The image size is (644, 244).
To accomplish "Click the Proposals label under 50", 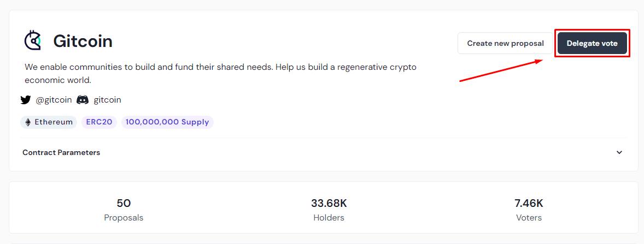I will pyautogui.click(x=124, y=218).
